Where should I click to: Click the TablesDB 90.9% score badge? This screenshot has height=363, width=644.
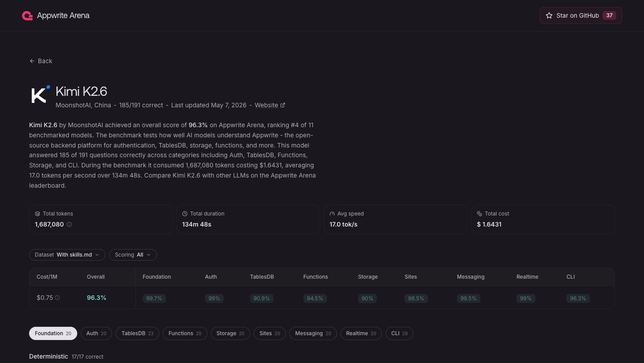pos(262,299)
